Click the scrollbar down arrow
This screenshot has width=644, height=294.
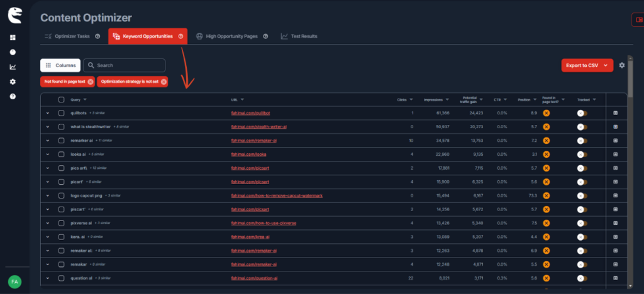click(x=630, y=286)
